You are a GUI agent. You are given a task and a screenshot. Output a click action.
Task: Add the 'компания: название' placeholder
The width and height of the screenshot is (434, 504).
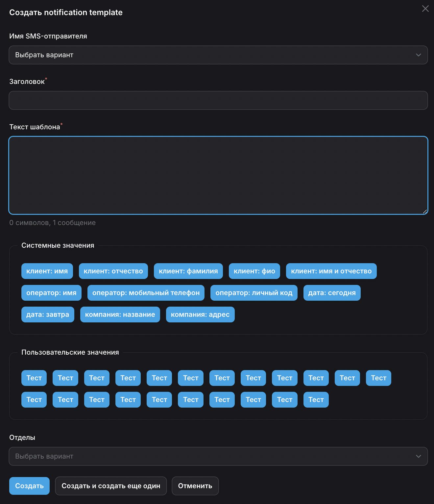point(120,315)
